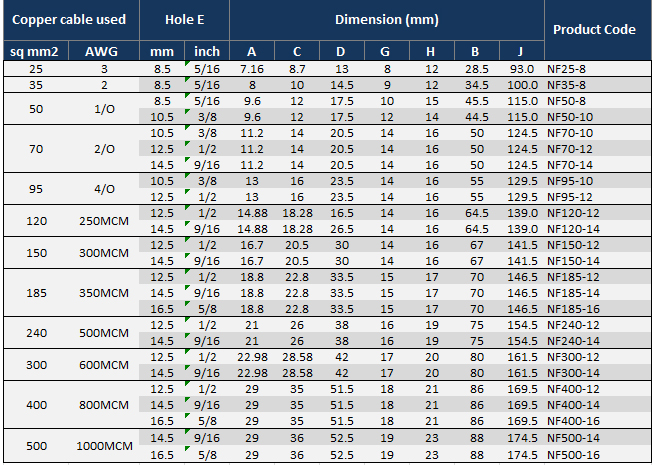Image resolution: width=655 pixels, height=465 pixels.
Task: Click product code NF120-14
Action: coord(573,229)
